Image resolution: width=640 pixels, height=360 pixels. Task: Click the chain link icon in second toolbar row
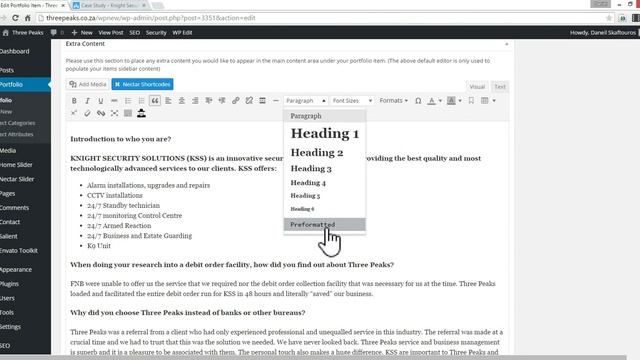click(x=101, y=113)
